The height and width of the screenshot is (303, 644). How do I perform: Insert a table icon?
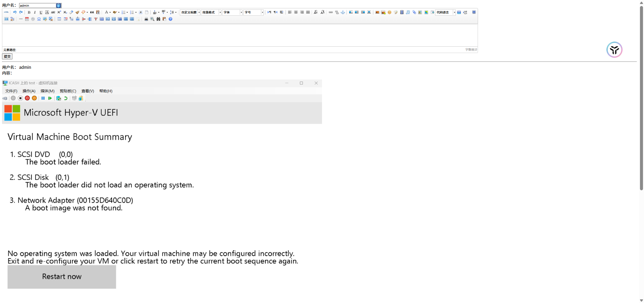coord(59,19)
